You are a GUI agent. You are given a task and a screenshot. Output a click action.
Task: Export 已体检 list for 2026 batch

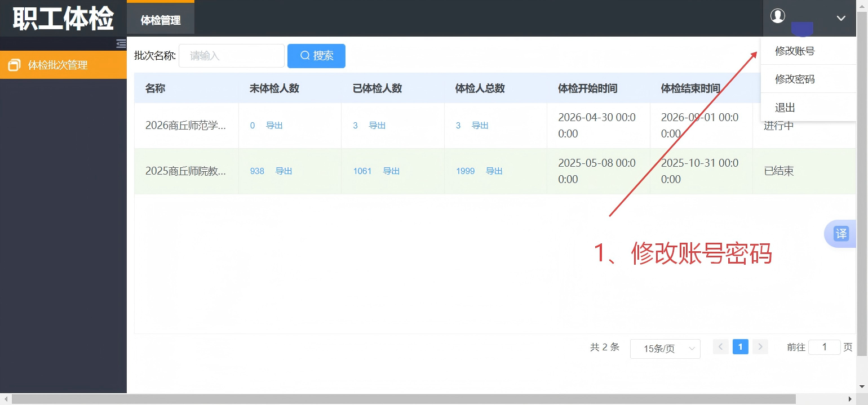tap(377, 126)
